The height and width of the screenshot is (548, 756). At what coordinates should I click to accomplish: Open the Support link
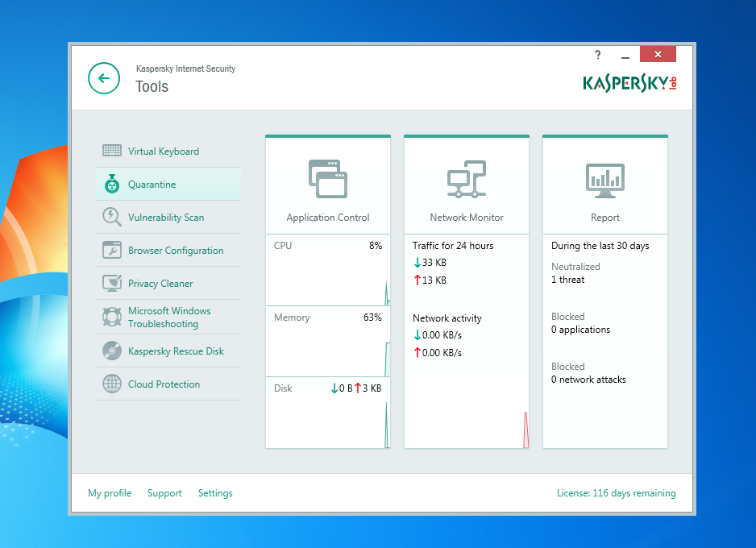164,493
